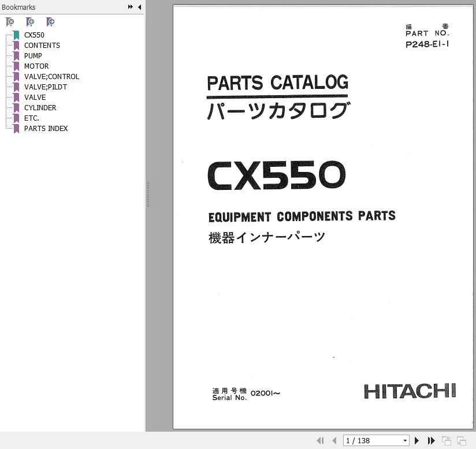Expand bookmarks panel with double-arrow icon
The width and height of the screenshot is (476, 449).
(x=130, y=7)
